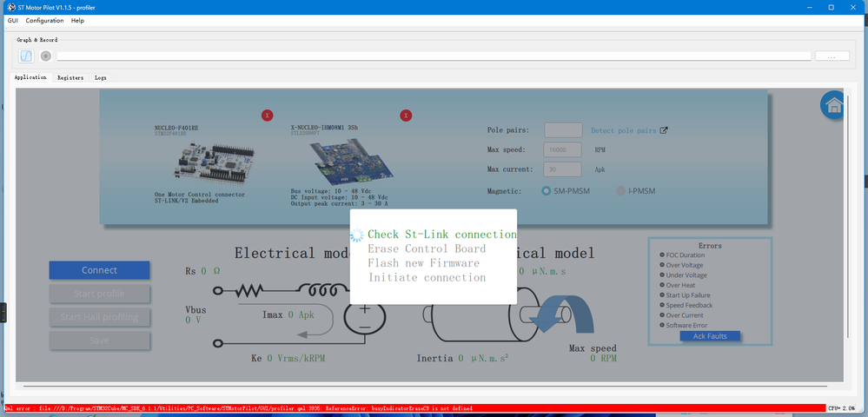Open the GUI menu

pyautogui.click(x=13, y=21)
